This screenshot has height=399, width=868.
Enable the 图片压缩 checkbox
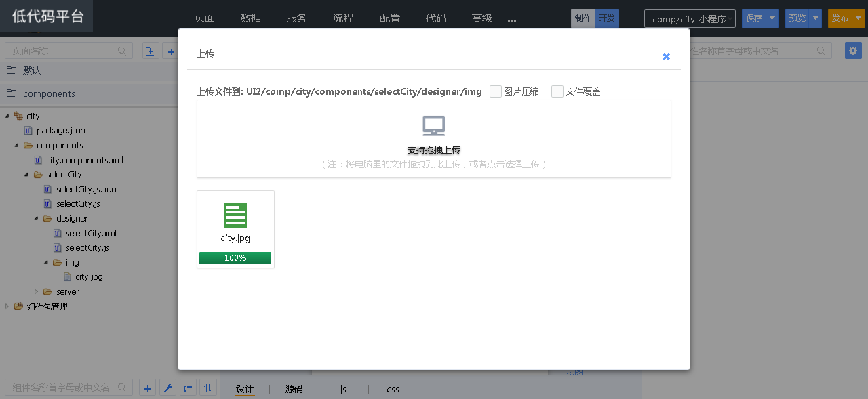(496, 91)
